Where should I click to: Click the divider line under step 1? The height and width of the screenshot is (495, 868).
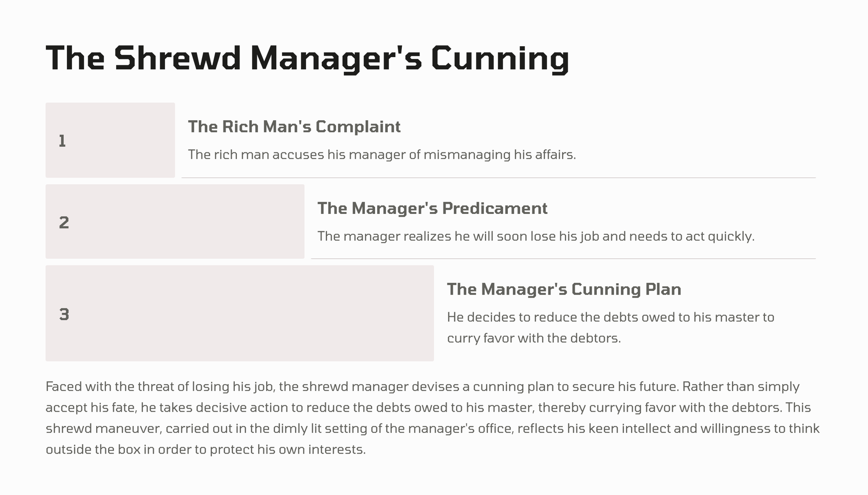point(498,178)
